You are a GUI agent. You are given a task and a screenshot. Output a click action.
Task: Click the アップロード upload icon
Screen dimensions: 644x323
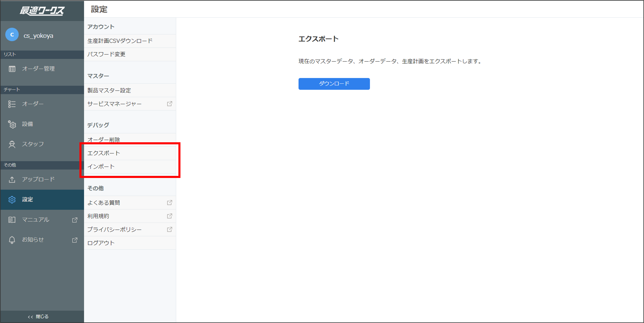(12, 180)
